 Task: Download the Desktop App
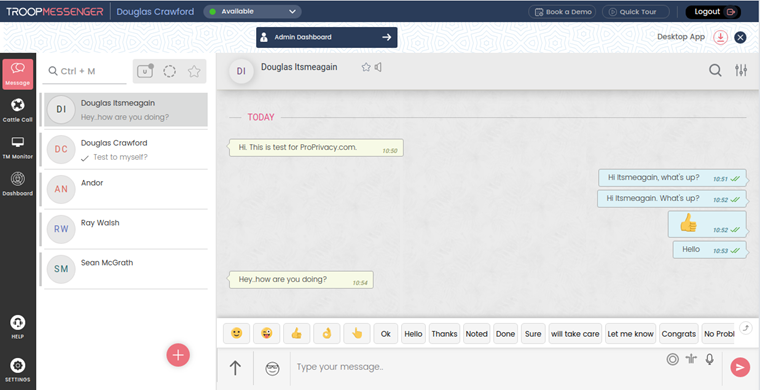720,37
